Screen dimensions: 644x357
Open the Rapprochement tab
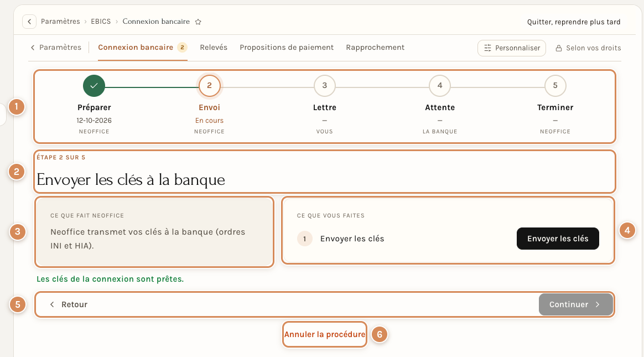pos(375,47)
